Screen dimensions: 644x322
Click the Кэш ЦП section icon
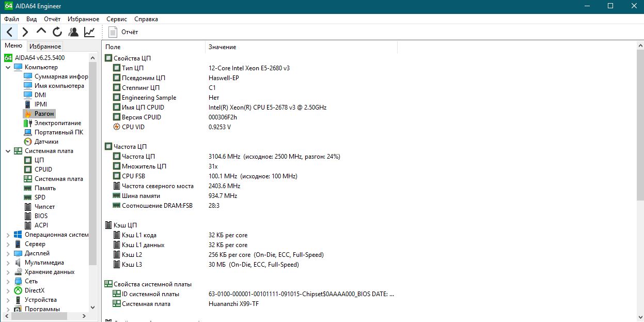pyautogui.click(x=108, y=225)
